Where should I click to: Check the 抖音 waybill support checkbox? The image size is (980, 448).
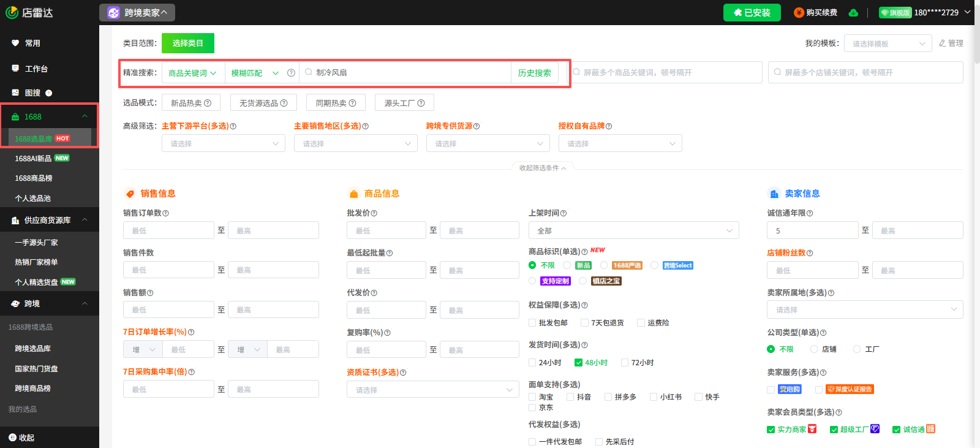570,397
